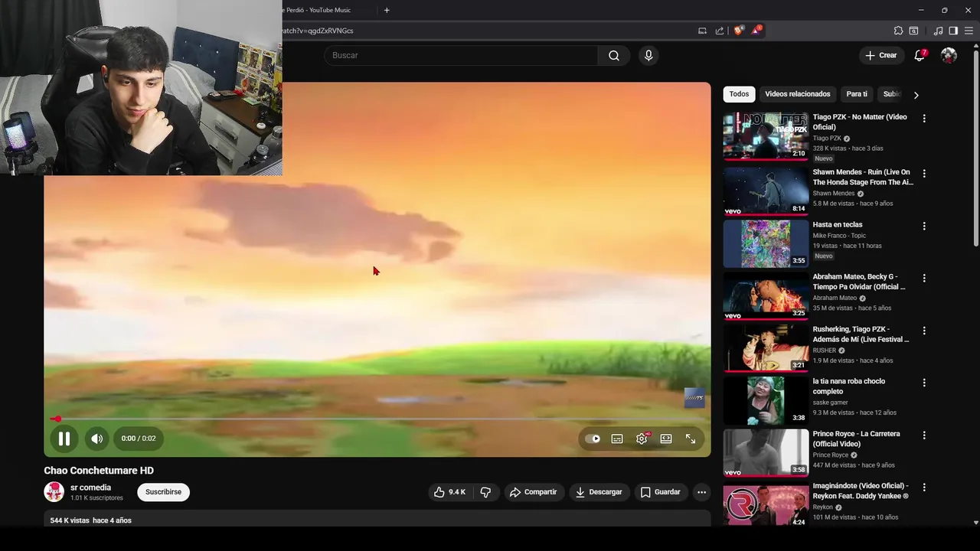Open Brave Rewards triangle icon
This screenshot has height=551, width=980.
click(x=756, y=31)
